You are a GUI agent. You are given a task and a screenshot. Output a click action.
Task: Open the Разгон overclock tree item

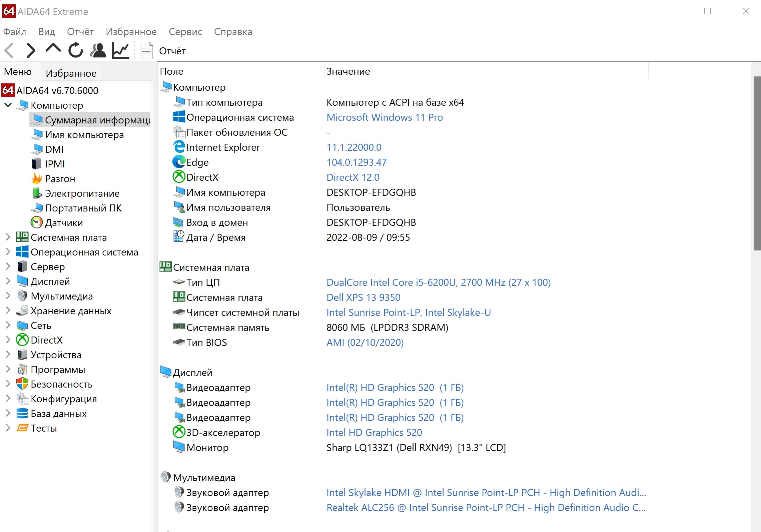point(60,179)
